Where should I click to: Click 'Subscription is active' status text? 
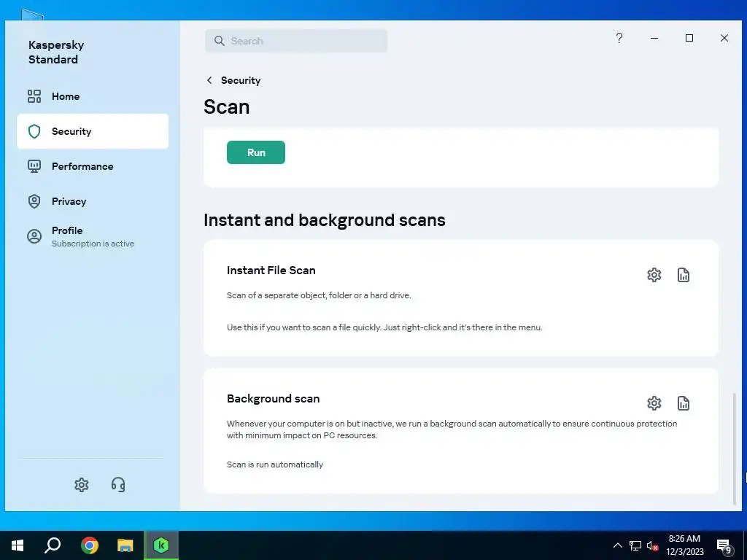[x=93, y=244]
